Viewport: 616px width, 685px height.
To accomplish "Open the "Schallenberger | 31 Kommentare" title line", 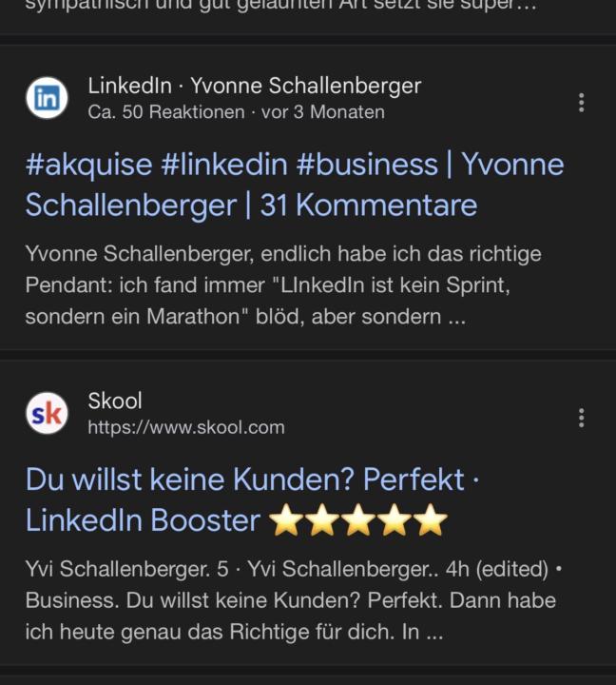I will 251,205.
